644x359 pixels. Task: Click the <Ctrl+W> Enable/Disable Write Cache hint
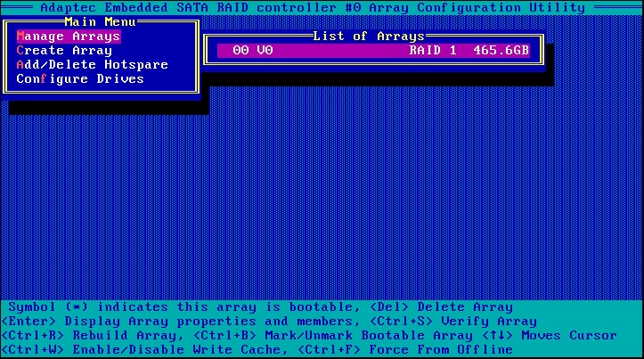point(144,349)
